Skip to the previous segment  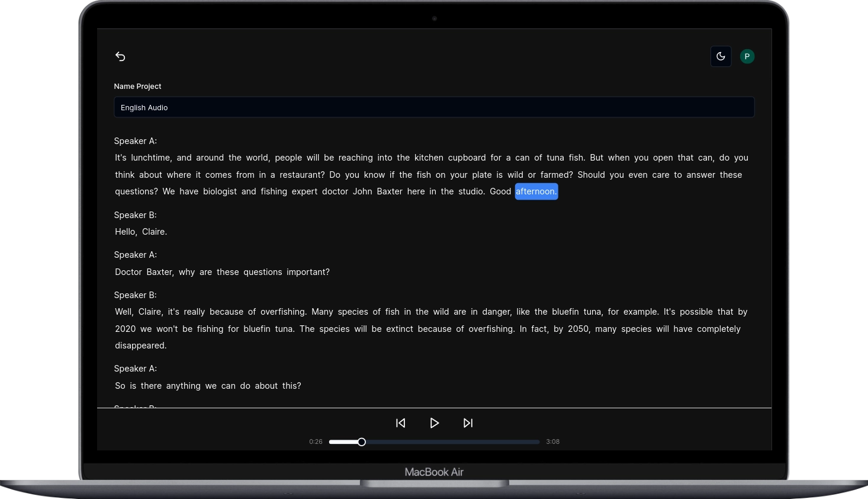(401, 423)
